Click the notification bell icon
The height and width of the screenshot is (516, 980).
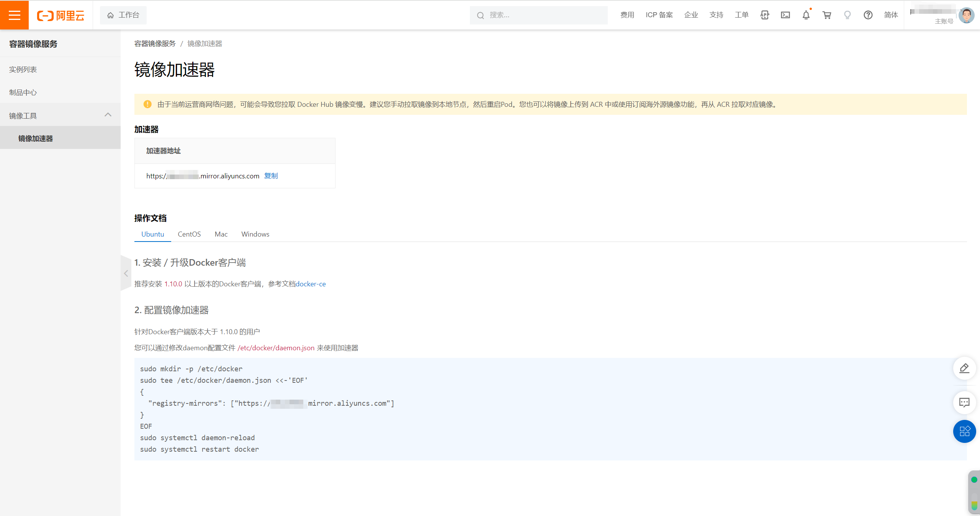click(806, 15)
